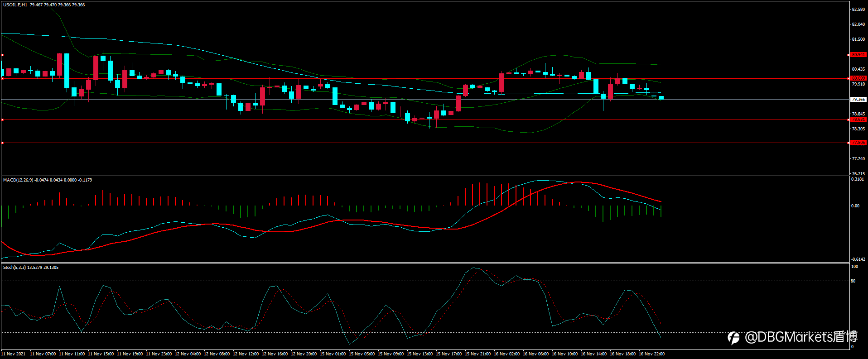Click the 15 Nov 09:00 time label
Screen dimensions: 868x359
tap(391, 354)
